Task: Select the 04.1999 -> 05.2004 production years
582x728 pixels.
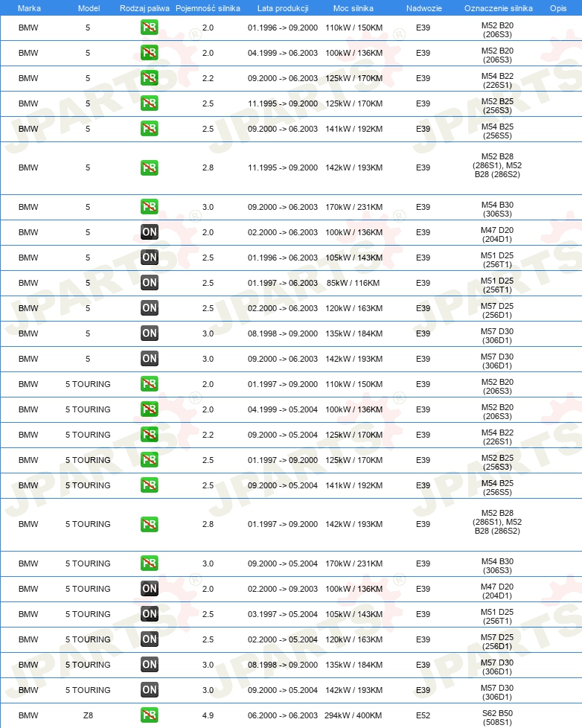Action: (x=283, y=409)
